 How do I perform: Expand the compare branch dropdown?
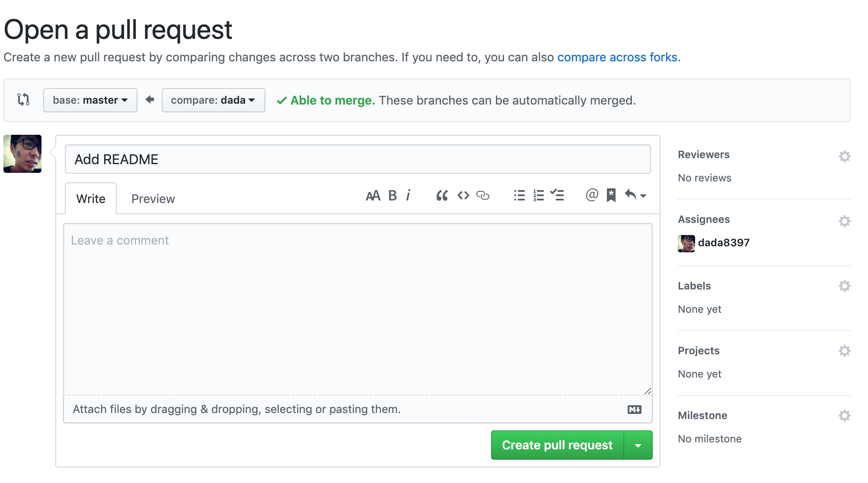(x=212, y=100)
